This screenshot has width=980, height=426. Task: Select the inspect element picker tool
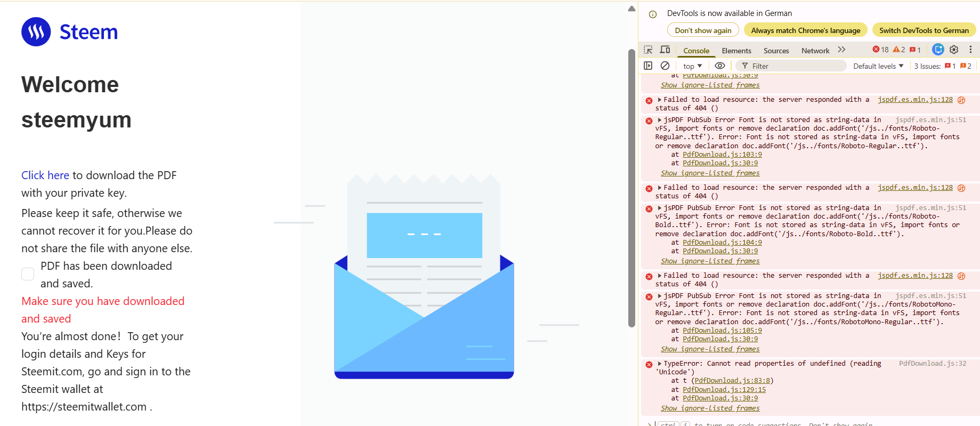pyautogui.click(x=648, y=50)
